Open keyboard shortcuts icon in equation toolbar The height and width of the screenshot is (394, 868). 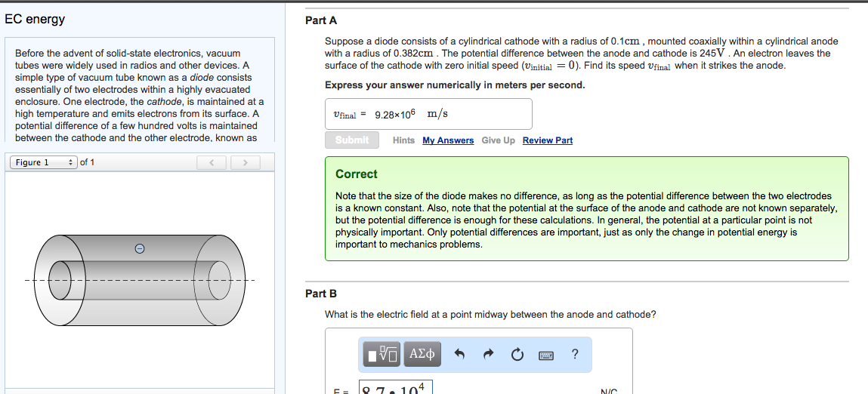[546, 355]
